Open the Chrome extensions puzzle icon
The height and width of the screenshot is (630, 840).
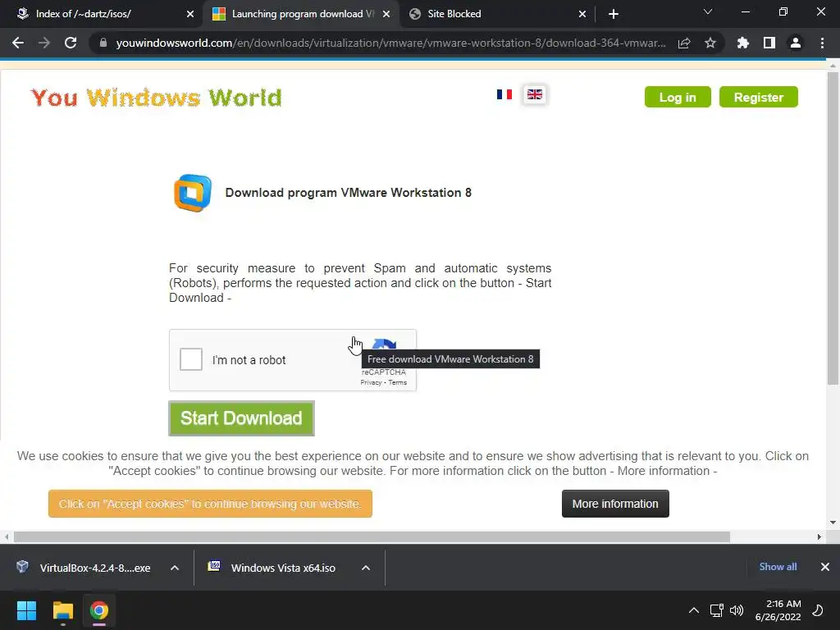coord(743,43)
